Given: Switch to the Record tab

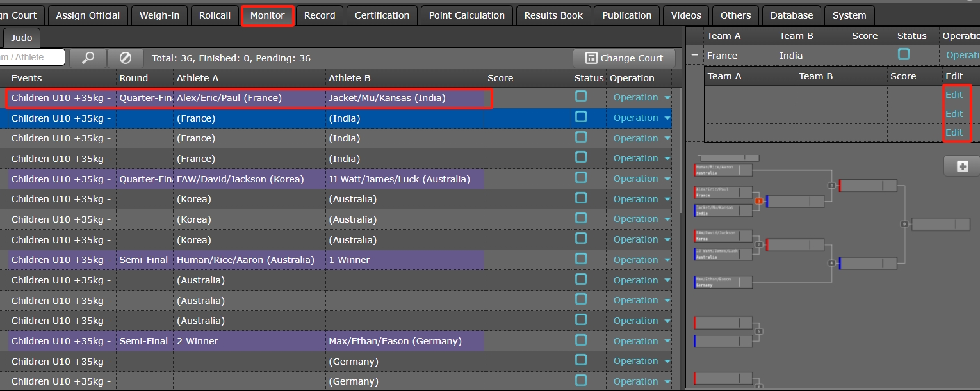Looking at the screenshot, I should tap(320, 15).
